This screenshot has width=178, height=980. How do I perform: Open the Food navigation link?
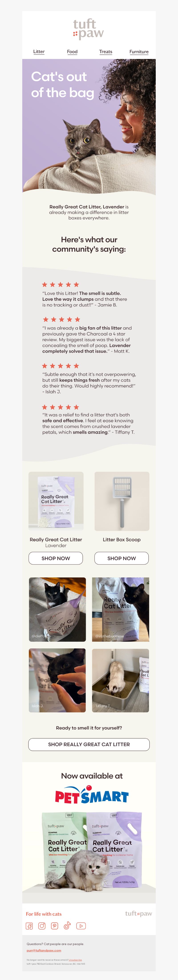pyautogui.click(x=72, y=52)
